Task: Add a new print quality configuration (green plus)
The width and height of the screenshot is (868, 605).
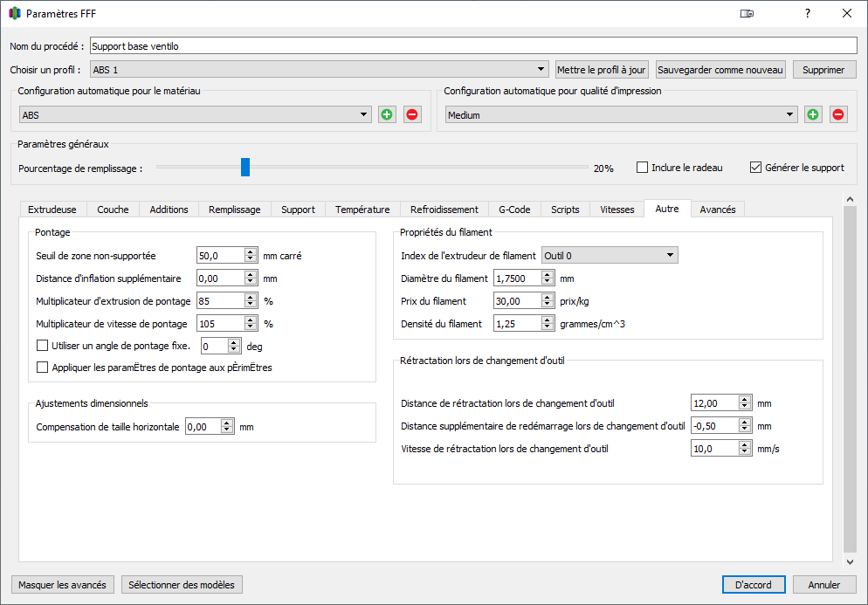Action: point(813,114)
